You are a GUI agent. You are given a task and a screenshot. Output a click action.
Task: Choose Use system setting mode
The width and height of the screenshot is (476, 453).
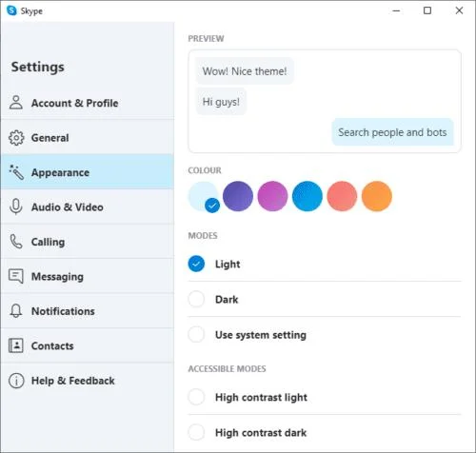point(196,334)
